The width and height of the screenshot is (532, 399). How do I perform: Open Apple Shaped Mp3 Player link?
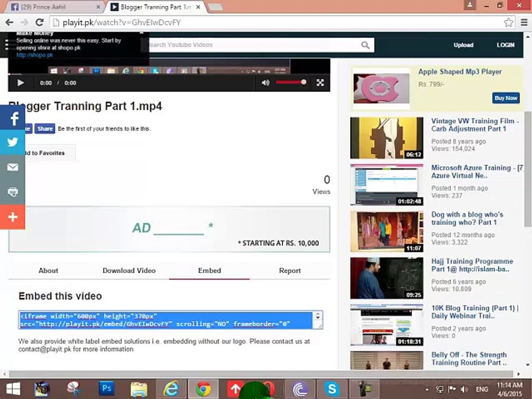click(x=460, y=71)
